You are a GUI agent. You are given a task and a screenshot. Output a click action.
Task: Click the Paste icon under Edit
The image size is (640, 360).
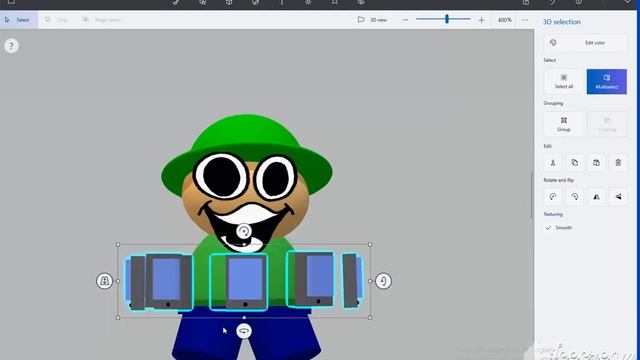596,162
